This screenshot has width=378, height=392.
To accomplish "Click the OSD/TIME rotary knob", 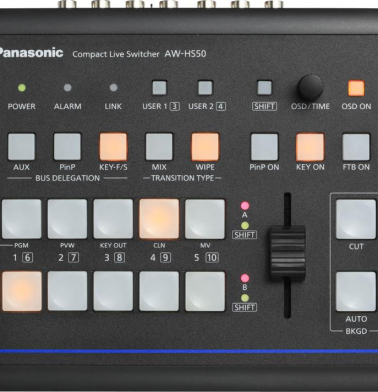I will (x=310, y=87).
